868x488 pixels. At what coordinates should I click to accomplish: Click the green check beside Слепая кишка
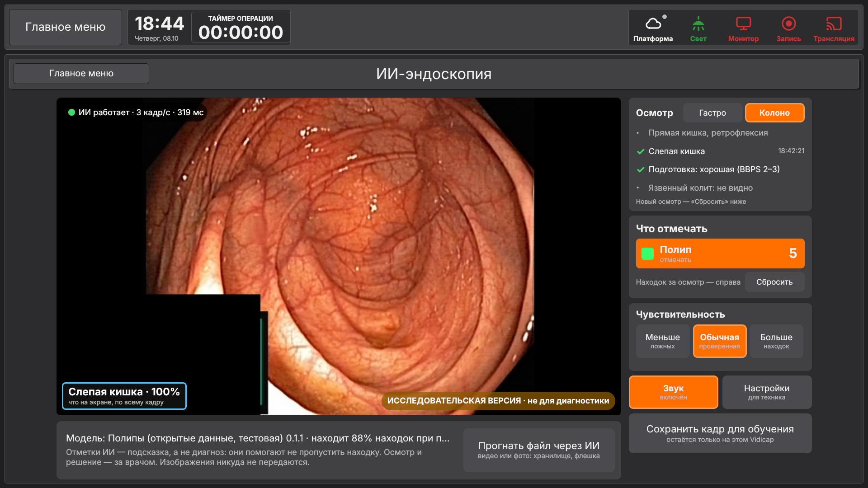pos(640,151)
